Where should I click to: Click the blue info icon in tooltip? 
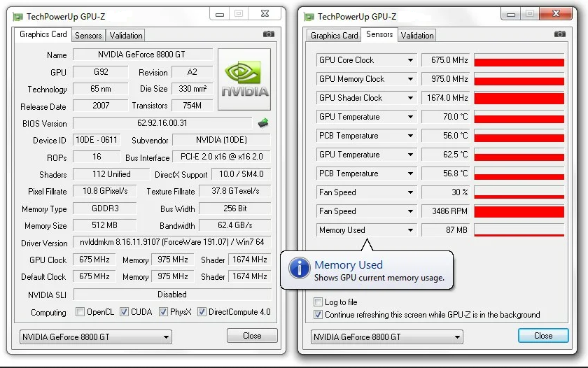(299, 268)
